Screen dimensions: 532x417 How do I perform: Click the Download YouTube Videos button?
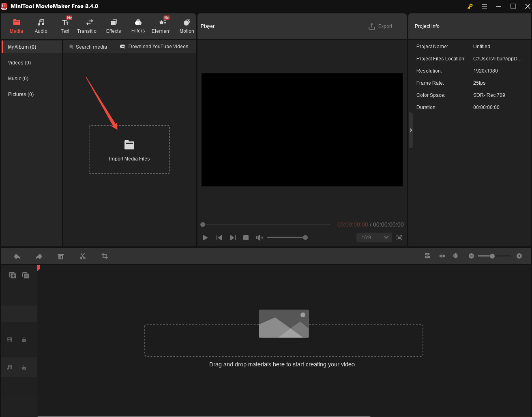click(x=154, y=46)
